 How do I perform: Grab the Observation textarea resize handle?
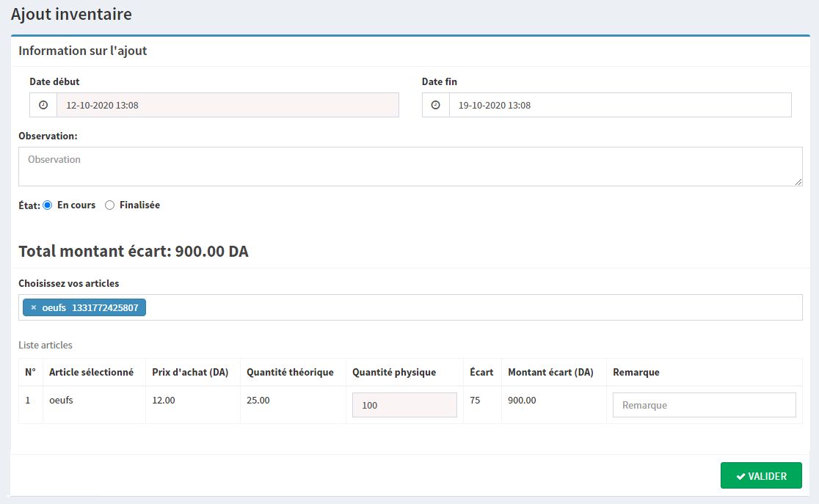click(798, 181)
